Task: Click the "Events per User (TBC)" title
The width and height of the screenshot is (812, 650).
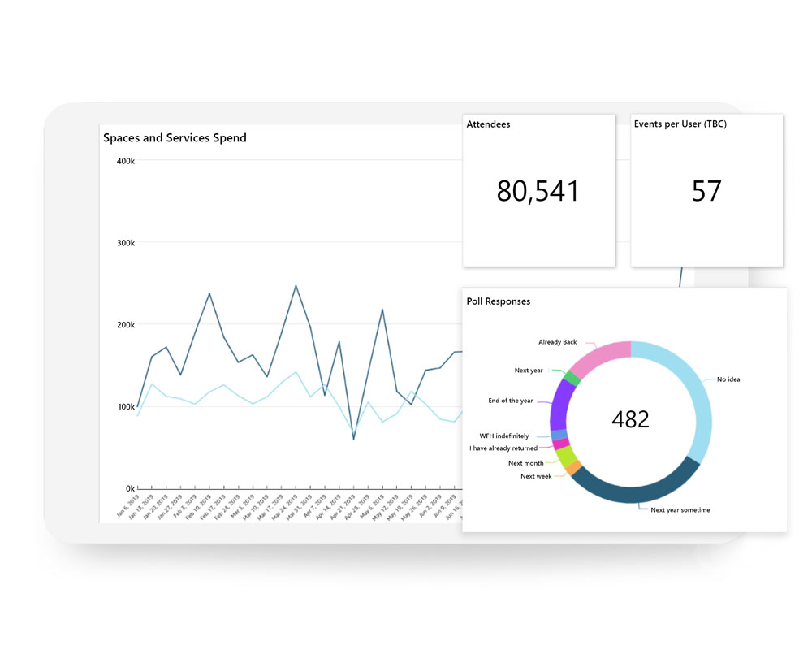Action: pyautogui.click(x=680, y=125)
